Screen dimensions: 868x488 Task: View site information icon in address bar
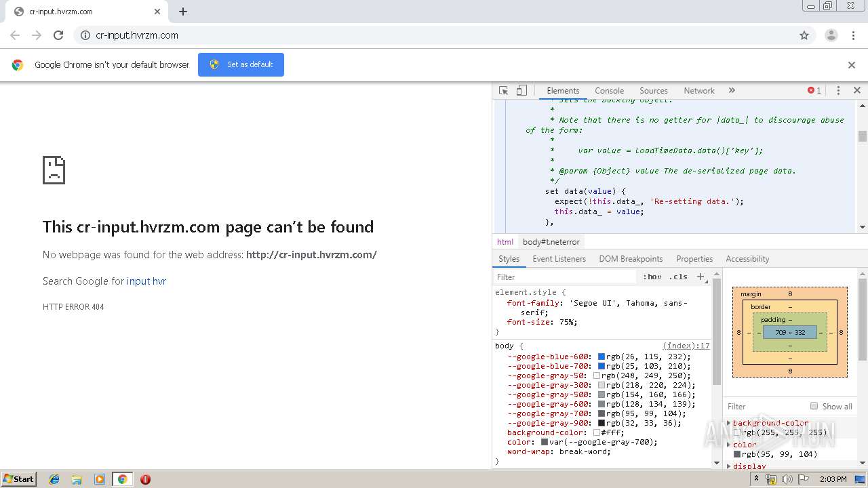pyautogui.click(x=85, y=35)
